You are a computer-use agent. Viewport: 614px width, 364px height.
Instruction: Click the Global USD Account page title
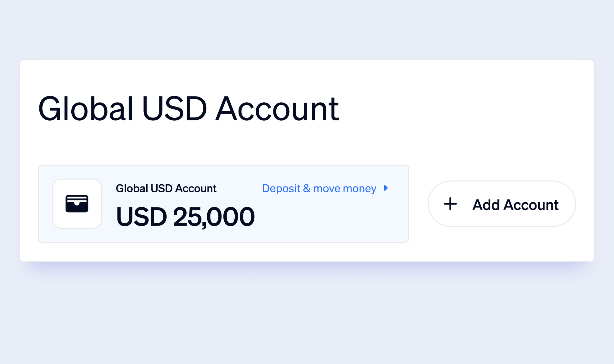click(x=189, y=108)
